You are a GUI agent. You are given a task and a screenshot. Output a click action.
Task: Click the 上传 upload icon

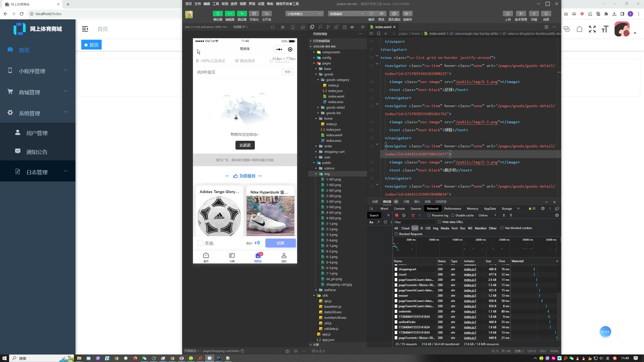[508, 14]
